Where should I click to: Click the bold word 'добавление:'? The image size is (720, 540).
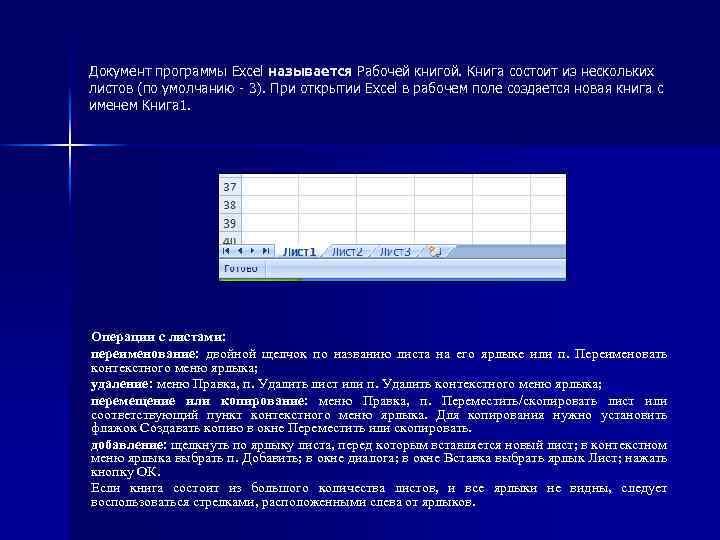click(128, 445)
